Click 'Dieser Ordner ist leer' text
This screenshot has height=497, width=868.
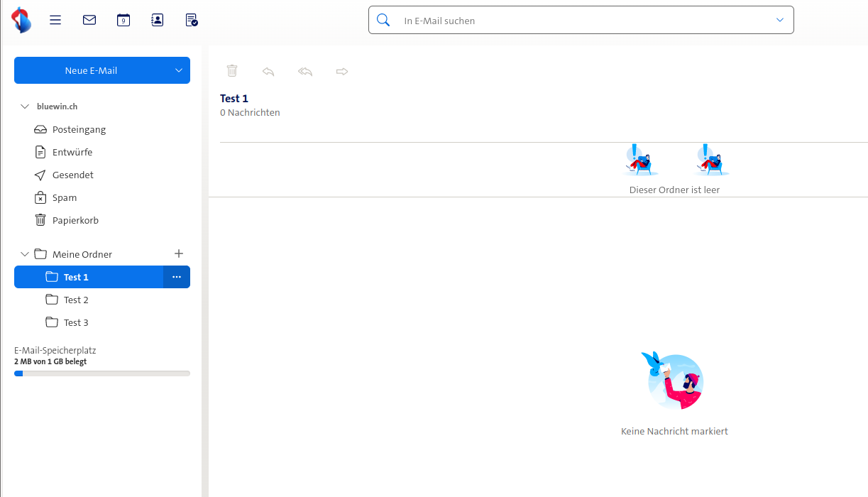coord(674,190)
